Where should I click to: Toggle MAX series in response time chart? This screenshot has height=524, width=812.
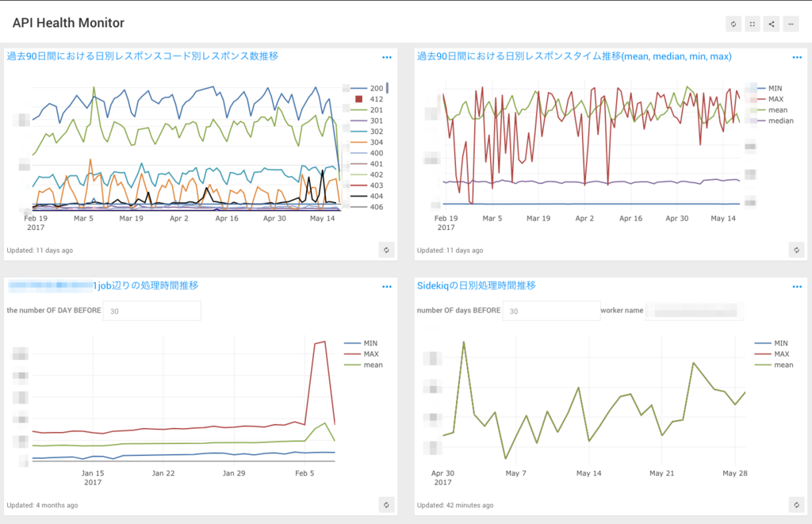click(x=769, y=99)
